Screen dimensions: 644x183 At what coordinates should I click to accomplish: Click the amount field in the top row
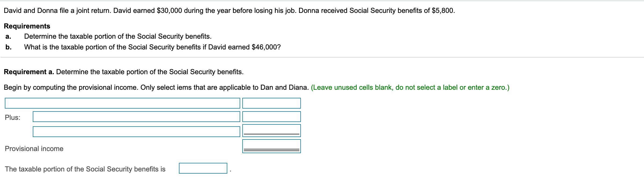pos(271,103)
